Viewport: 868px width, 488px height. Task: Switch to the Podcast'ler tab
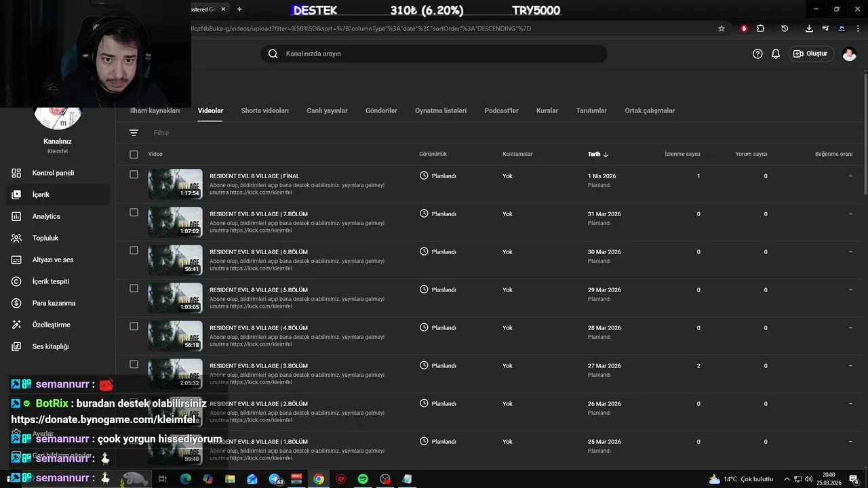click(x=501, y=110)
